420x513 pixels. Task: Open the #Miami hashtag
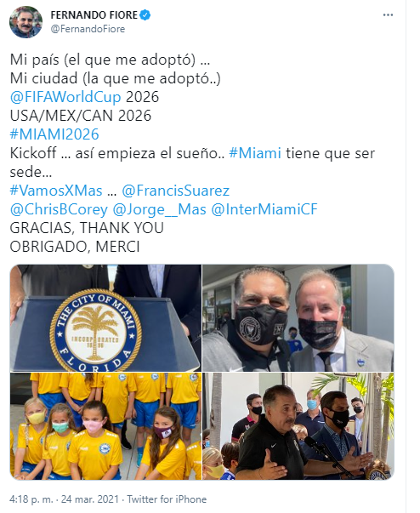pyautogui.click(x=255, y=153)
